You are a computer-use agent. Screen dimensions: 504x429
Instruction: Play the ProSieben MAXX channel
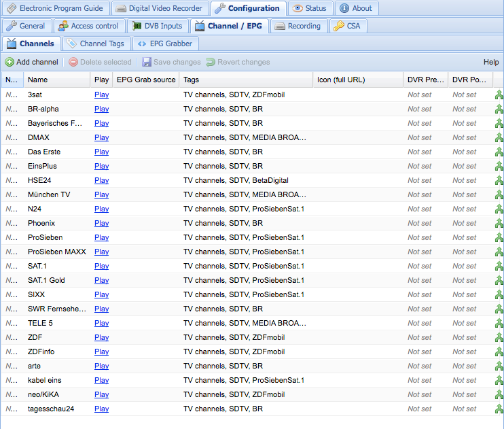click(x=102, y=252)
